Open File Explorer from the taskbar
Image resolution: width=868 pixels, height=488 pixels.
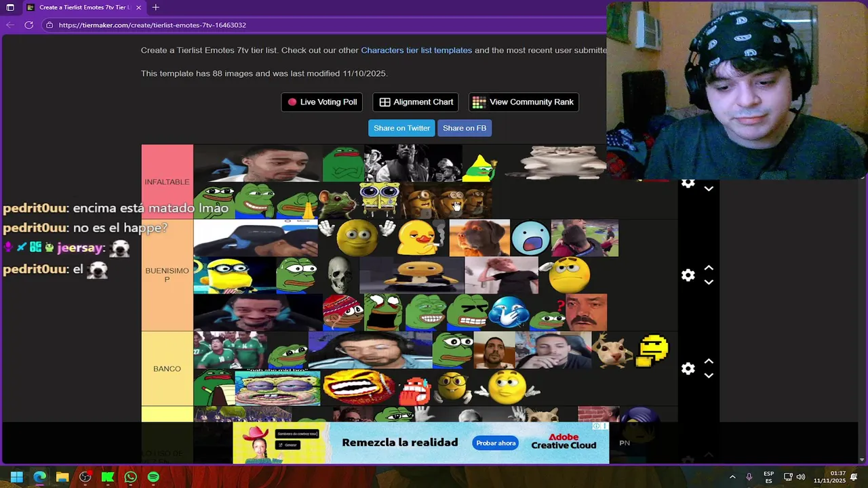[x=62, y=477]
